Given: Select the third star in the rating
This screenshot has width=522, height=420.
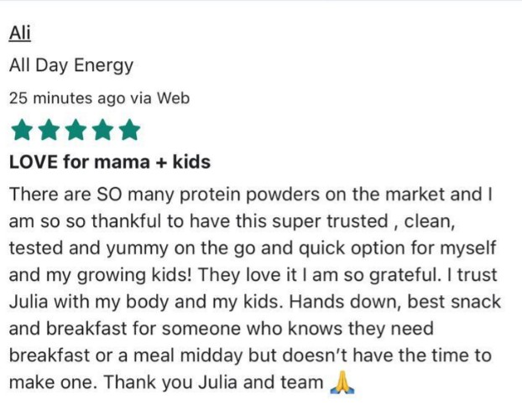Looking at the screenshot, I should pyautogui.click(x=75, y=130).
